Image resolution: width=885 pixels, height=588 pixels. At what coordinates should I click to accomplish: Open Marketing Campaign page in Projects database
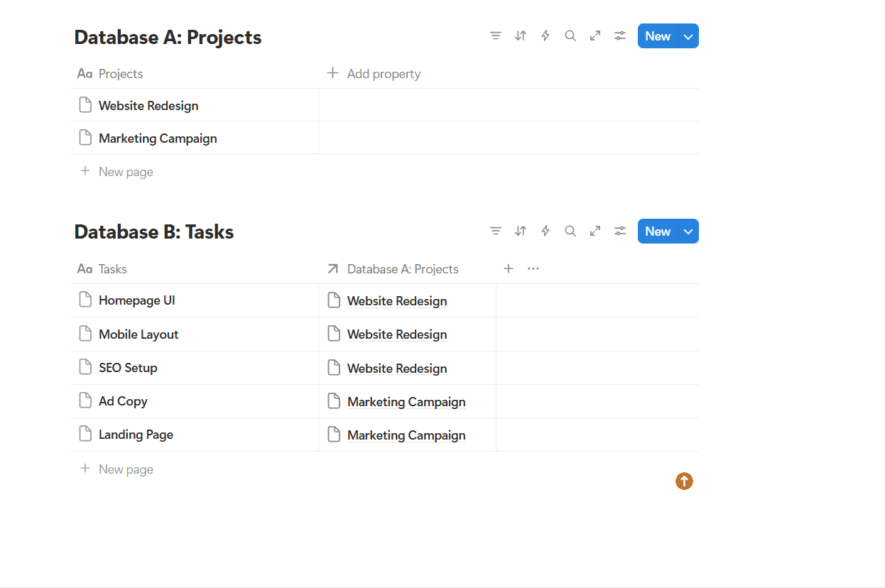[x=158, y=138]
